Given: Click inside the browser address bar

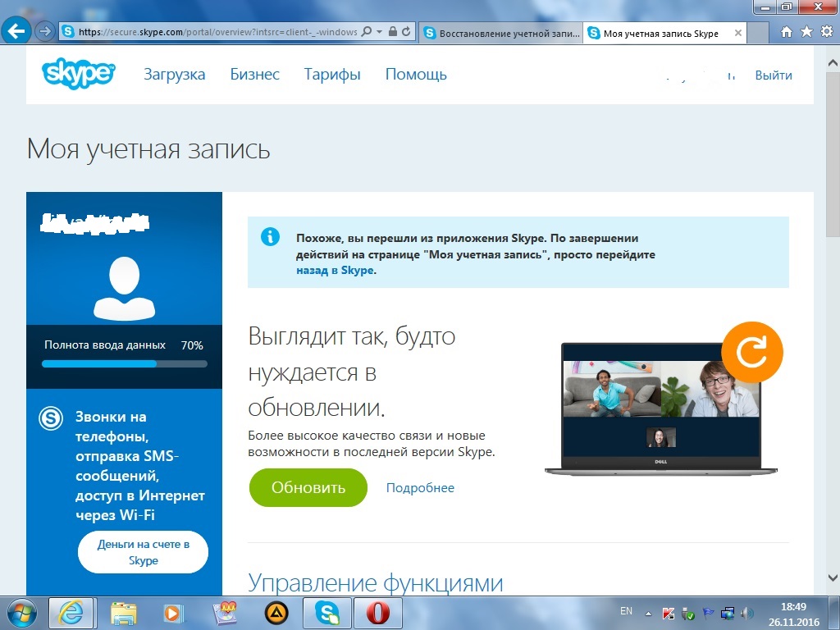Looking at the screenshot, I should pyautogui.click(x=205, y=32).
